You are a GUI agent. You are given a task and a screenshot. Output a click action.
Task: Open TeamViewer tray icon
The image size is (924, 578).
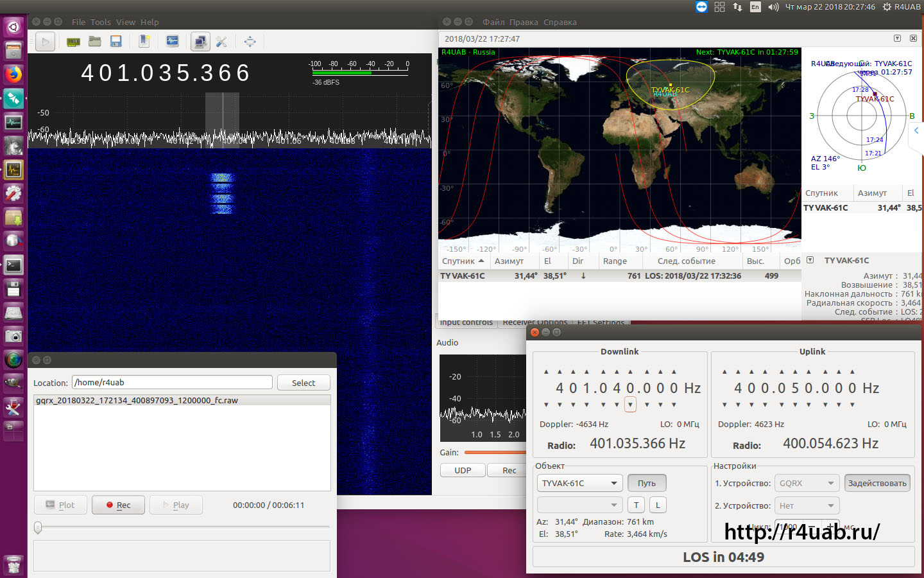[701, 6]
